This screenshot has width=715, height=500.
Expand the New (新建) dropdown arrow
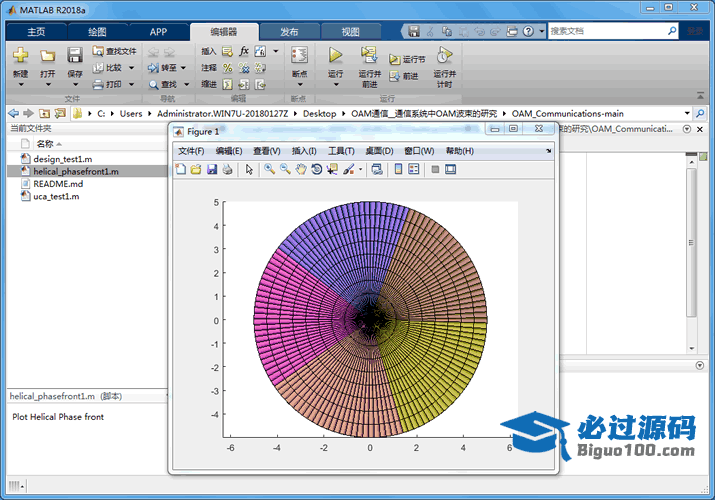tap(20, 84)
